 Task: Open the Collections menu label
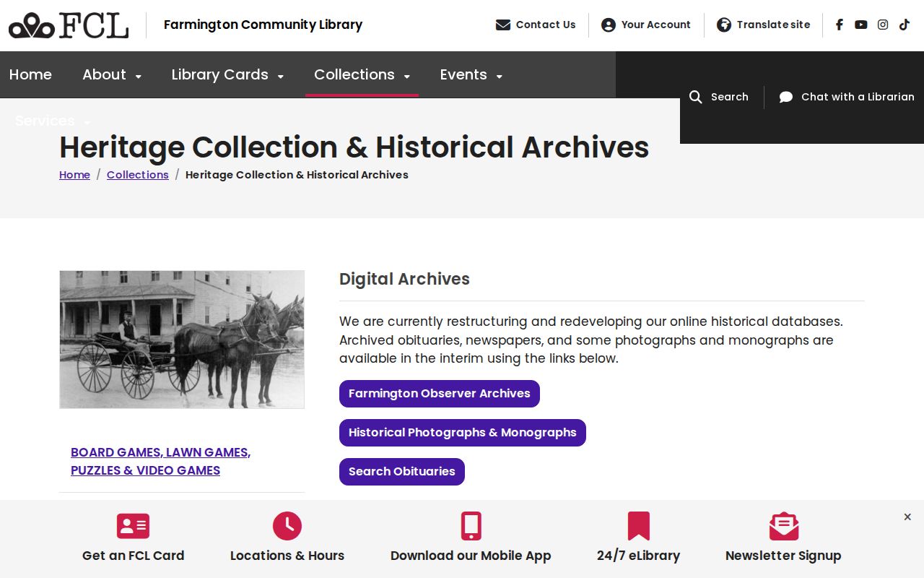tap(354, 74)
